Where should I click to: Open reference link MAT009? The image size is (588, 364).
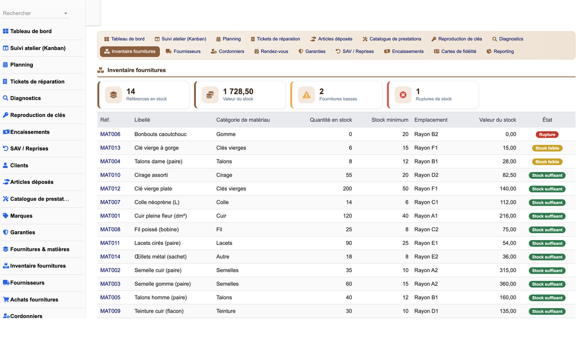click(x=110, y=311)
